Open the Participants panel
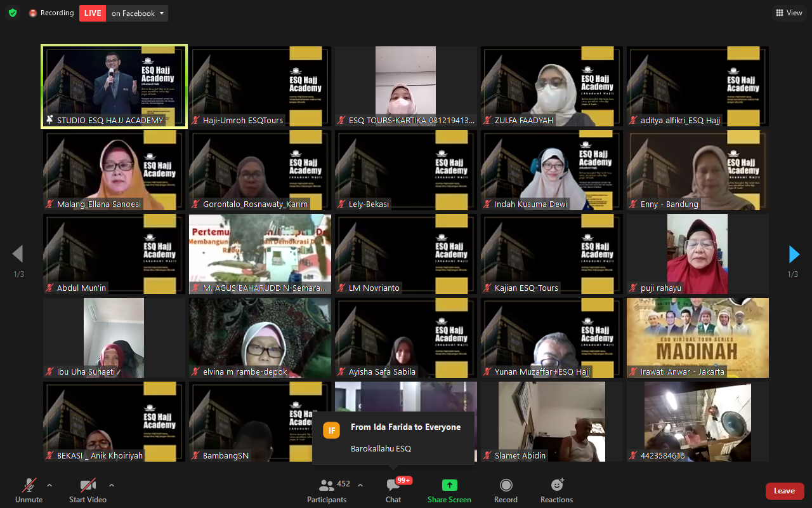812x508 pixels. [x=327, y=490]
